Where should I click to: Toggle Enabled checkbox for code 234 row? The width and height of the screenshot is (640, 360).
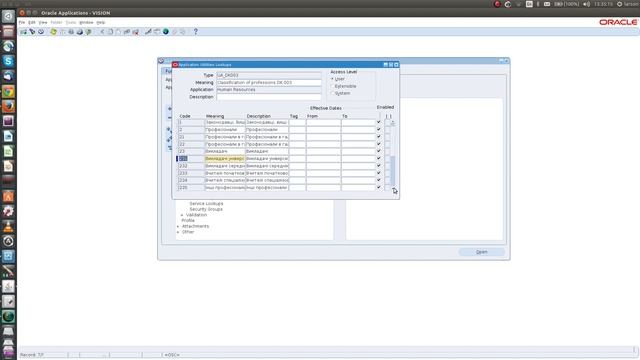click(x=378, y=180)
